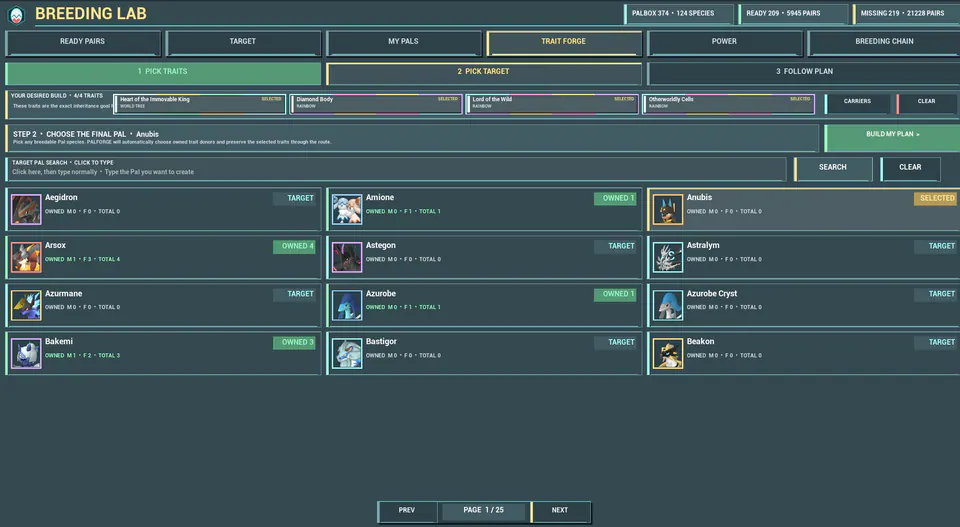Image resolution: width=960 pixels, height=527 pixels.
Task: Click Build My Plan button
Action: [x=893, y=138]
